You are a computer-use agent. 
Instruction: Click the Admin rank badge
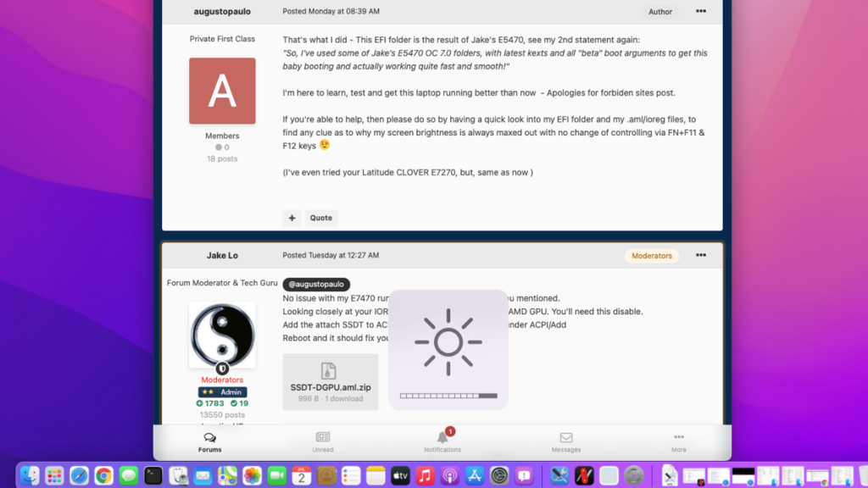coord(223,391)
